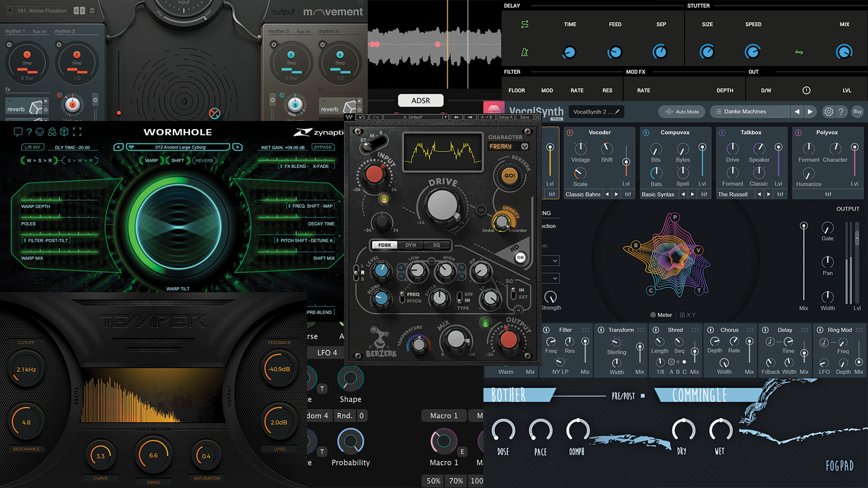Toggle Talkbox module power button
This screenshot has width=868, height=488.
pos(722,132)
